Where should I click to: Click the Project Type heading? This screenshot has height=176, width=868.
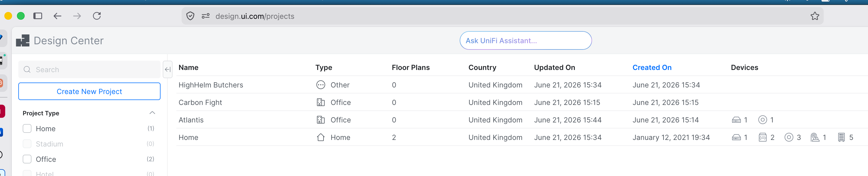[x=41, y=113]
